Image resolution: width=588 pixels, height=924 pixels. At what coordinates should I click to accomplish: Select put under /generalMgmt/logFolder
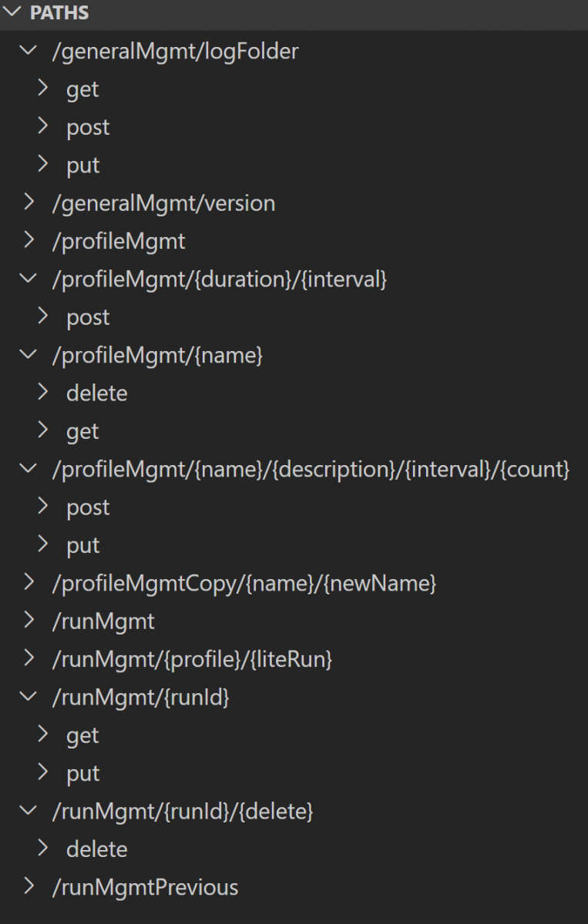(x=82, y=166)
